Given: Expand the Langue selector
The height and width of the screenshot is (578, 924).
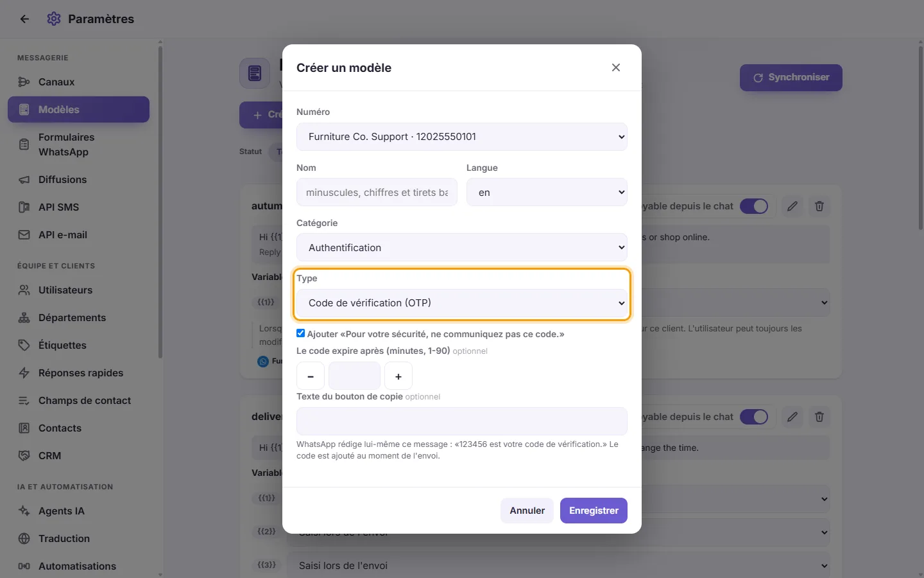Looking at the screenshot, I should (x=547, y=192).
